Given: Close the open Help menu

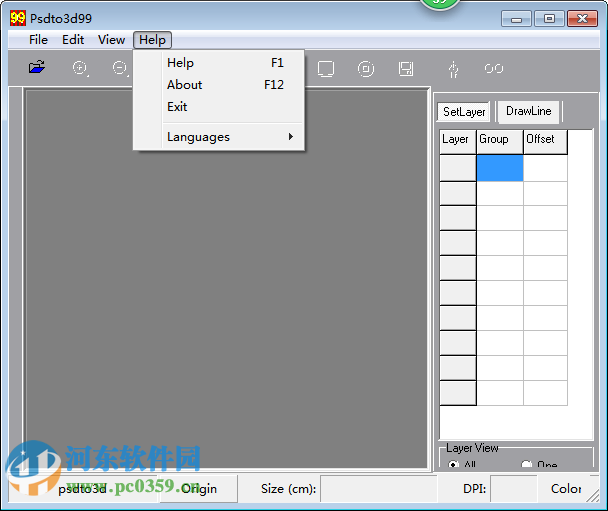Looking at the screenshot, I should tap(152, 40).
